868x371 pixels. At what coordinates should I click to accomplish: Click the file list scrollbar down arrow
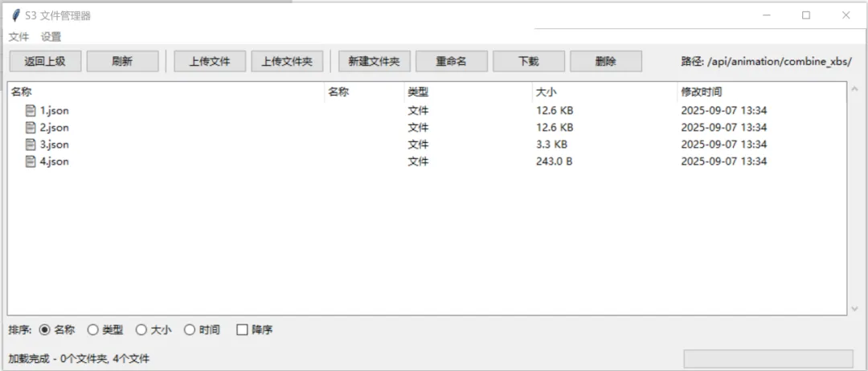pyautogui.click(x=854, y=308)
